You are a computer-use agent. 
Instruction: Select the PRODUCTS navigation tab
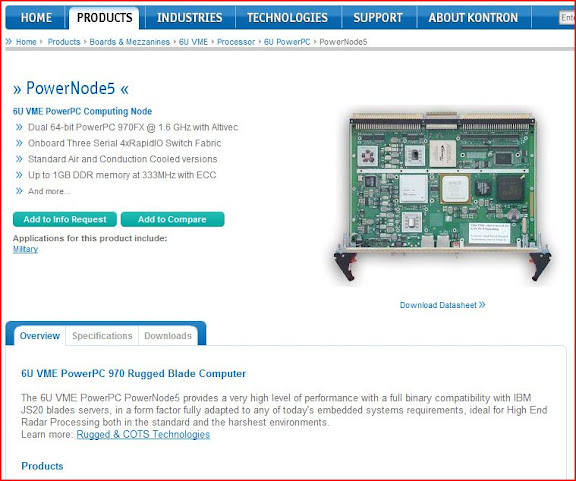[104, 18]
